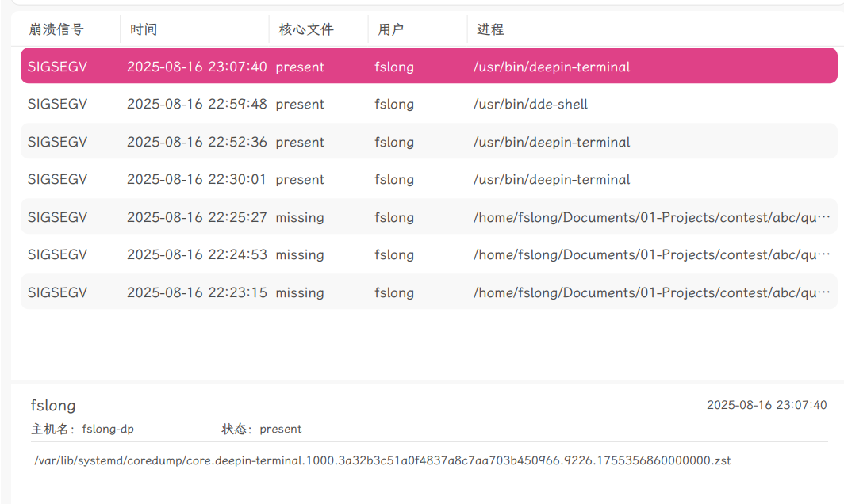This screenshot has width=844, height=504.
Task: Select the time cell 2025-08-16 22:59:48
Action: click(197, 104)
